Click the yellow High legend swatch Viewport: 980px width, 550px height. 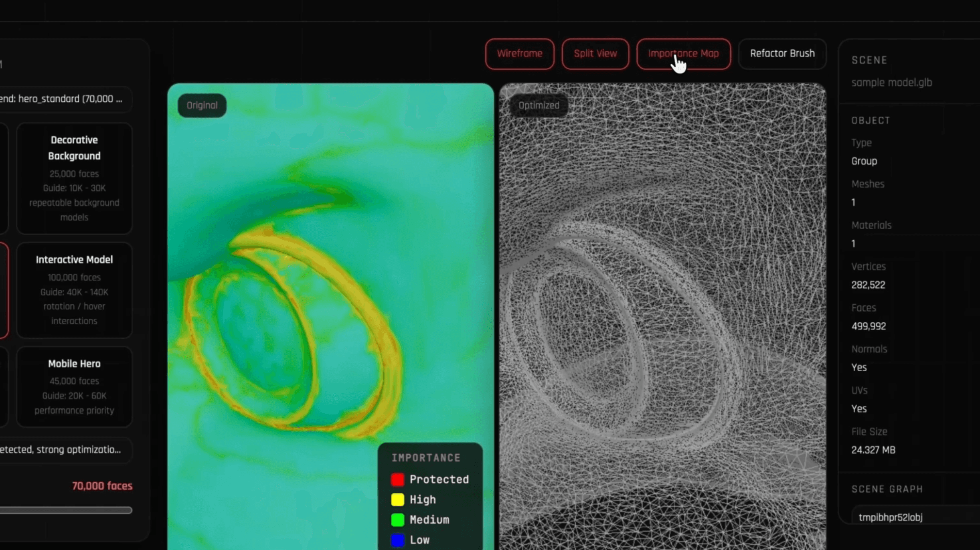pyautogui.click(x=397, y=499)
